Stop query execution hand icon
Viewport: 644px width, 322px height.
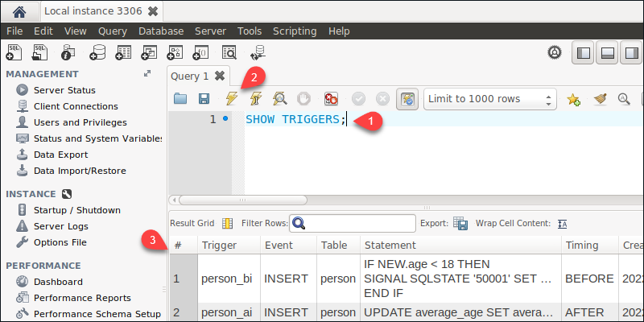tap(304, 98)
